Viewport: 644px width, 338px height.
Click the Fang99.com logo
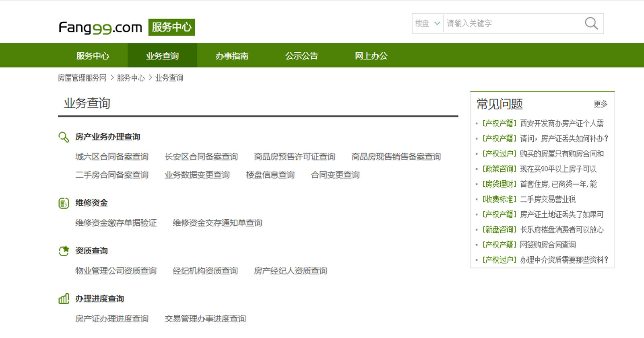100,27
